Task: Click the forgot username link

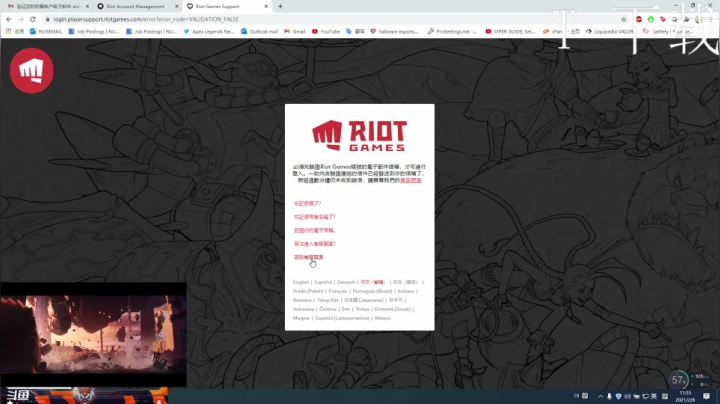Action: click(x=315, y=217)
